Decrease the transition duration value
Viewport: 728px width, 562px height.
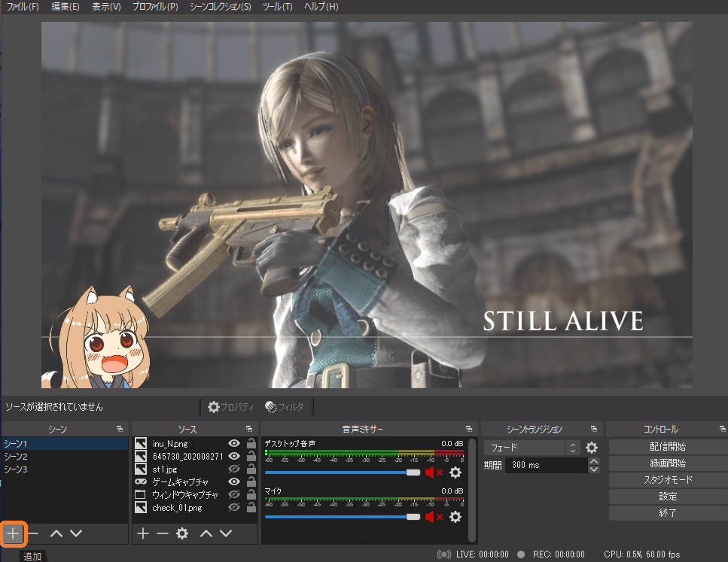pyautogui.click(x=593, y=469)
